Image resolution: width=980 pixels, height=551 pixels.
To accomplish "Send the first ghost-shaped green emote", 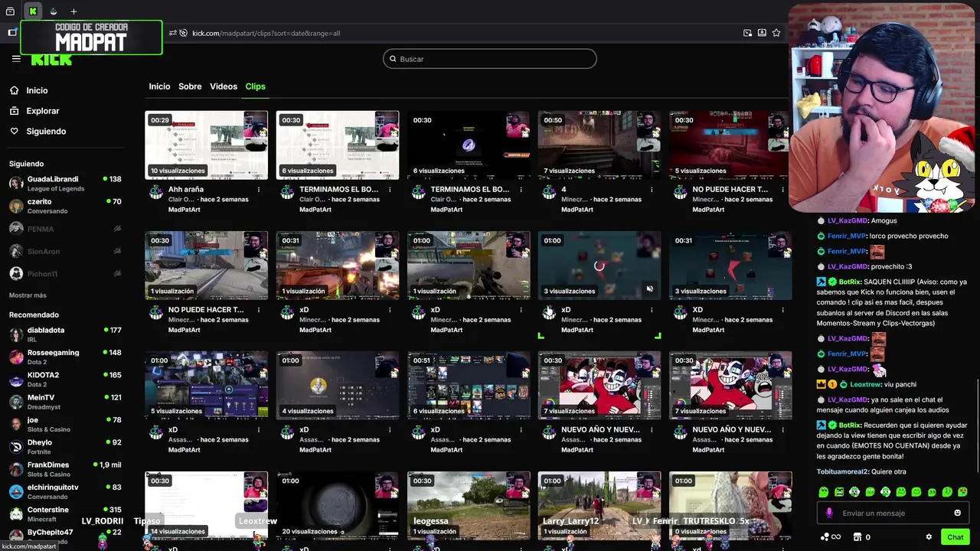I will click(824, 492).
